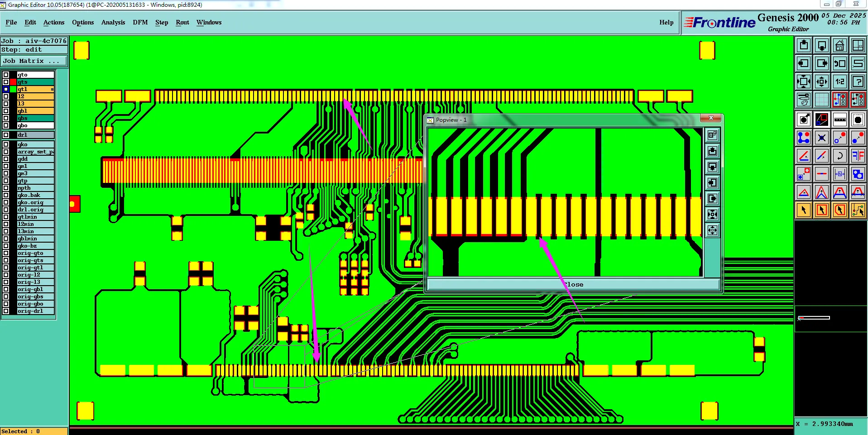Pan view right using the toolbar arrow icon
Screen dimensions: 868x435
[822, 63]
